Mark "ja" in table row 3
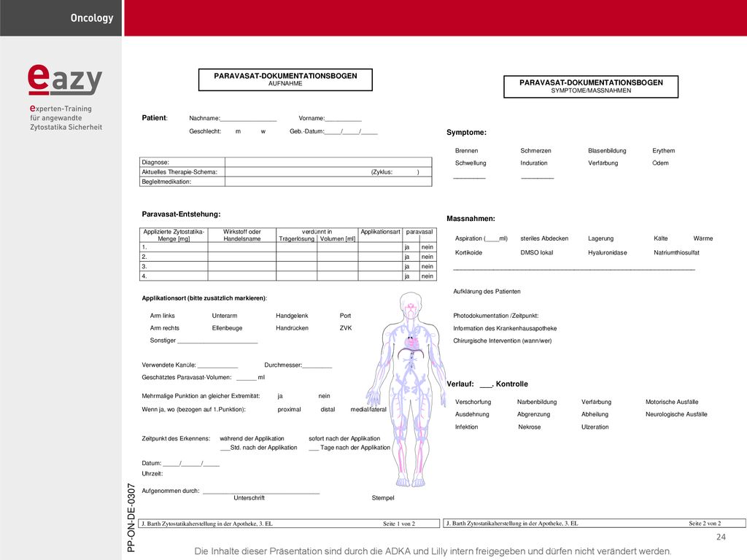This screenshot has width=747, height=560. point(407,267)
